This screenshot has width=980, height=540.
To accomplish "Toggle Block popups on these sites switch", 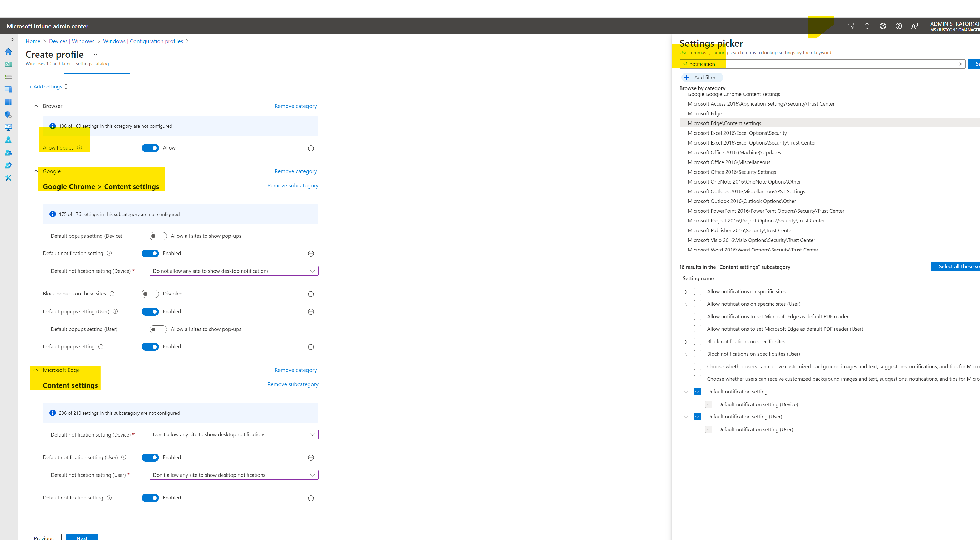I will tap(150, 293).
